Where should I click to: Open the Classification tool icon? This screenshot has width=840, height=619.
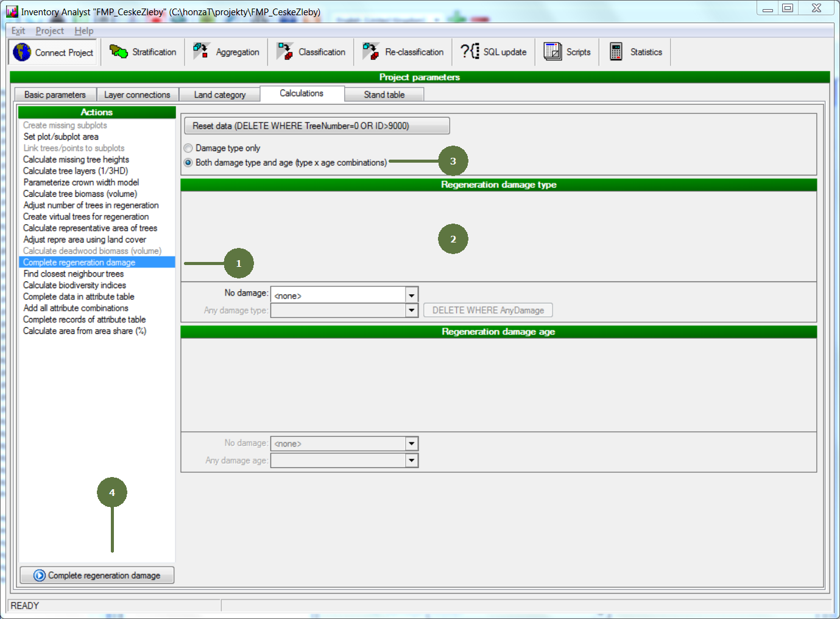point(284,52)
